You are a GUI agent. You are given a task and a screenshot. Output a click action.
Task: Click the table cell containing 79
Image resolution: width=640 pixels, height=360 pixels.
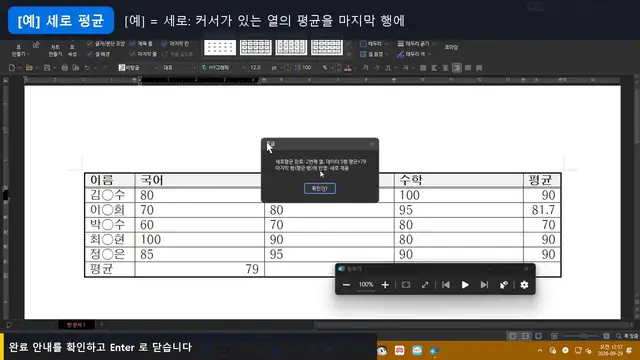tap(200, 269)
